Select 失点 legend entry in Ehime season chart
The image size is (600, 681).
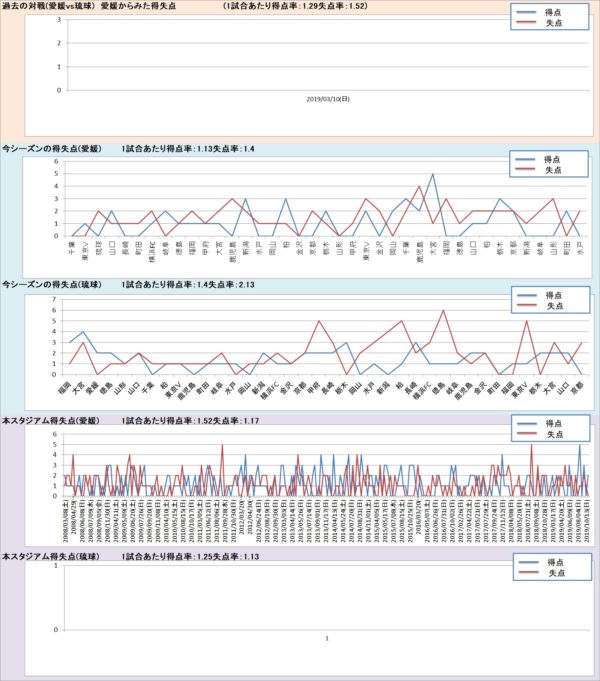tap(552, 170)
